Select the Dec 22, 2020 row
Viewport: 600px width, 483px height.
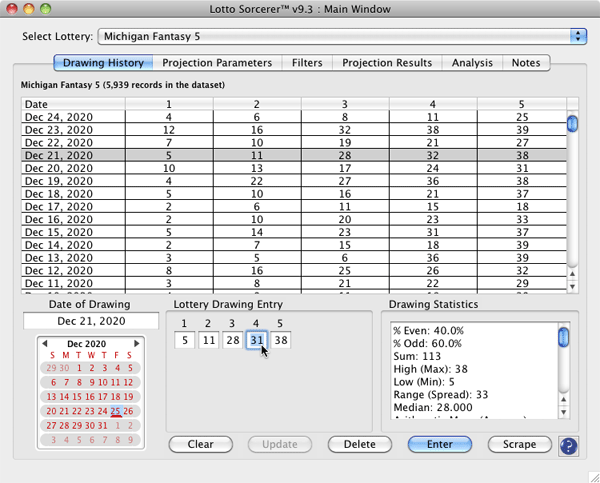[294, 143]
